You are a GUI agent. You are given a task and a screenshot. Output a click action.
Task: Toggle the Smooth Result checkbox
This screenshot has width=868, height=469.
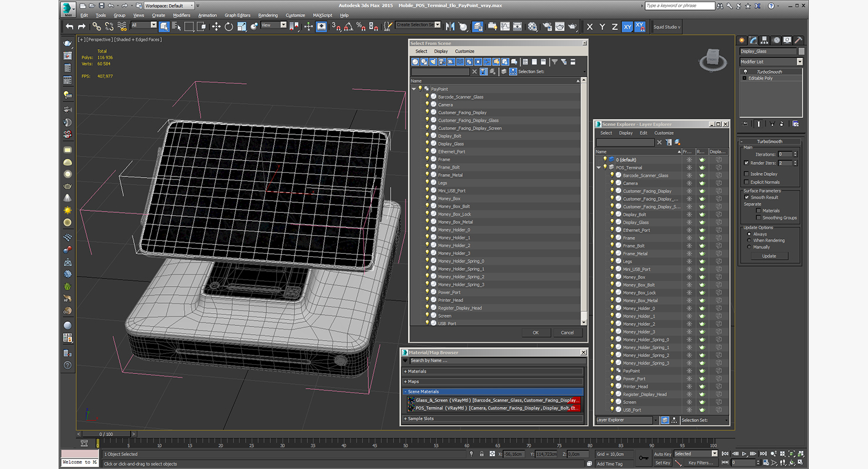747,197
